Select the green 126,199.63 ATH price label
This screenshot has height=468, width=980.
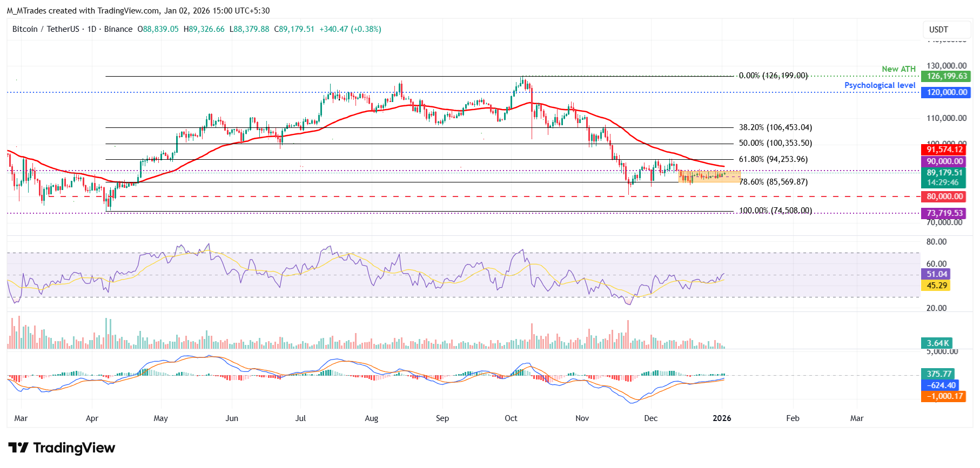pos(947,76)
